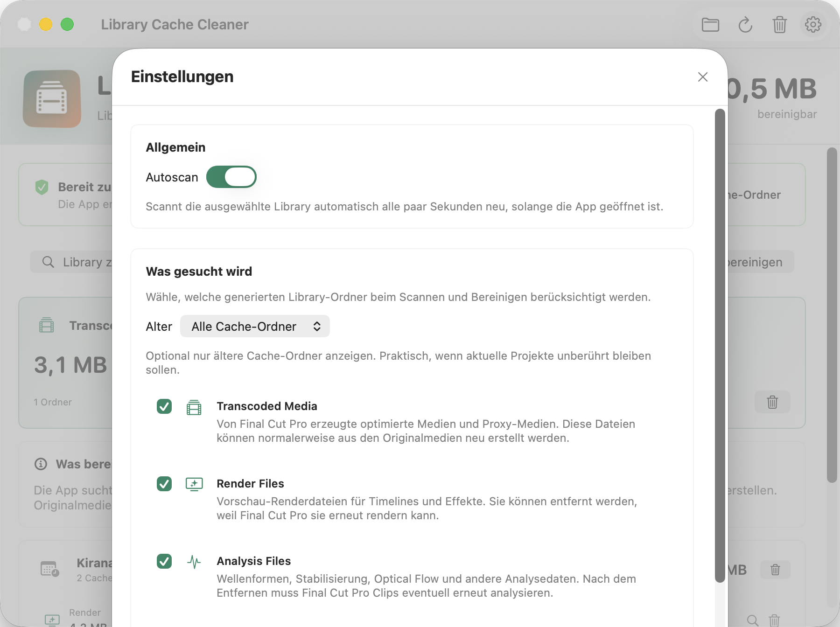
Task: Click the refresh scan toolbar icon
Action: tap(745, 25)
